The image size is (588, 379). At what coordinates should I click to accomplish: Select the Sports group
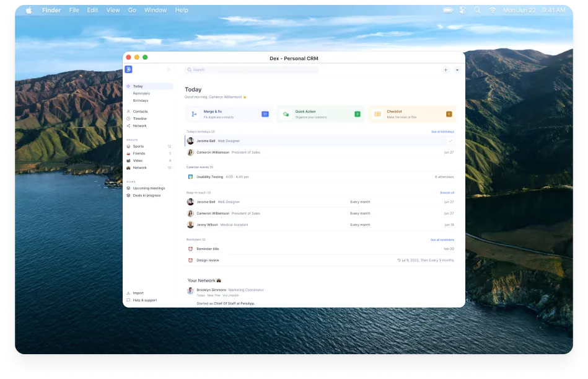pos(138,146)
